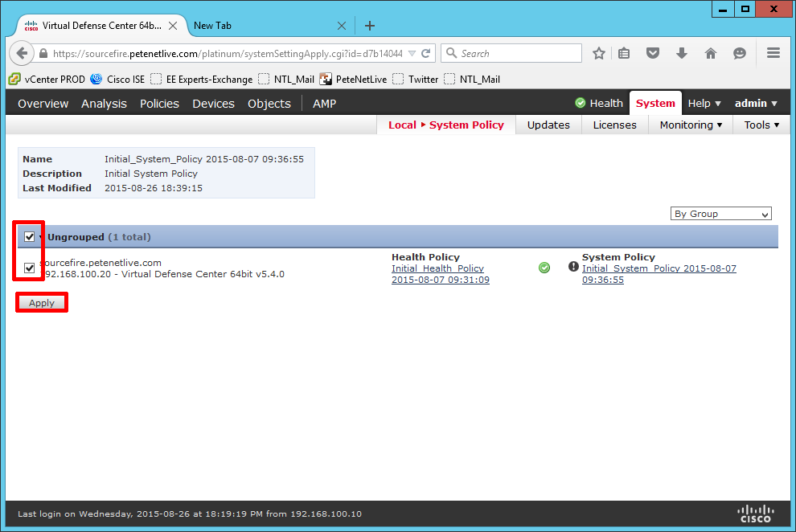The width and height of the screenshot is (796, 532).
Task: Open the Devices menu
Action: pos(213,104)
